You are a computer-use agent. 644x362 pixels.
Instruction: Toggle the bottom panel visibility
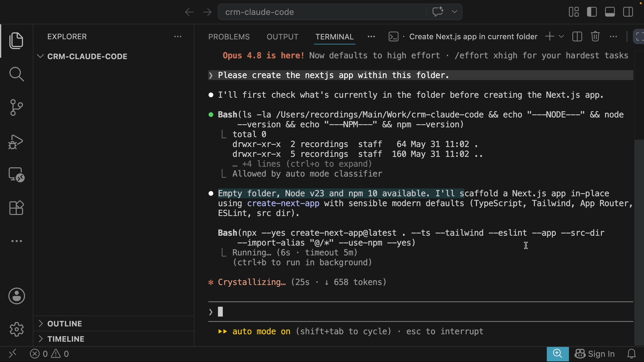610,12
